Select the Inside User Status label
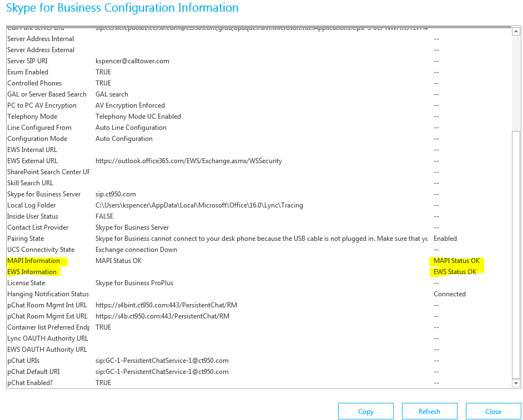Viewport: 523px width, 420px height. (x=33, y=216)
